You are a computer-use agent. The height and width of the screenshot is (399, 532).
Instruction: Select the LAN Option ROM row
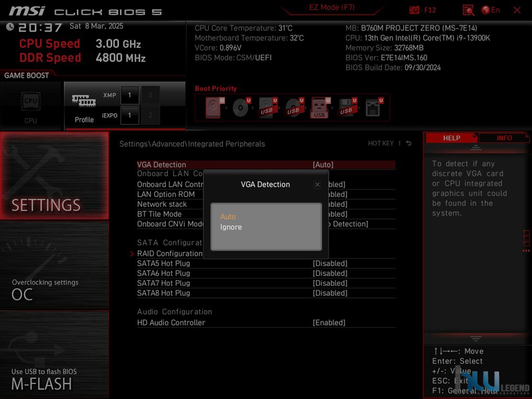(x=266, y=194)
